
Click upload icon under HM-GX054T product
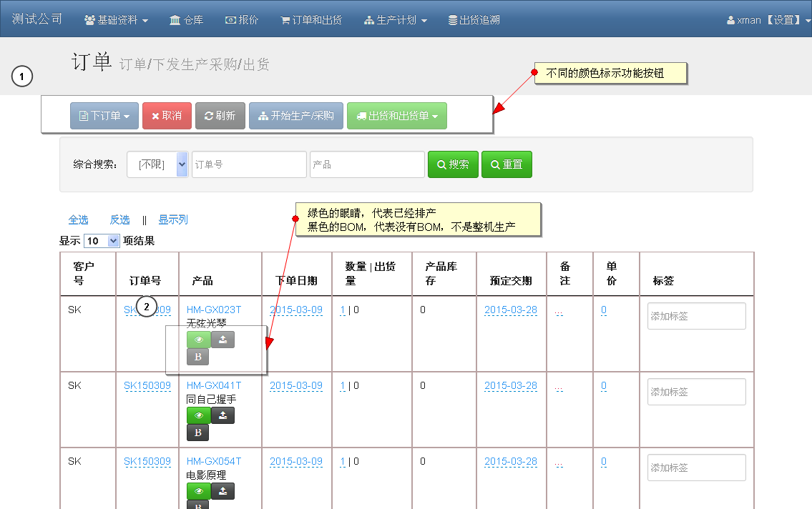point(223,491)
